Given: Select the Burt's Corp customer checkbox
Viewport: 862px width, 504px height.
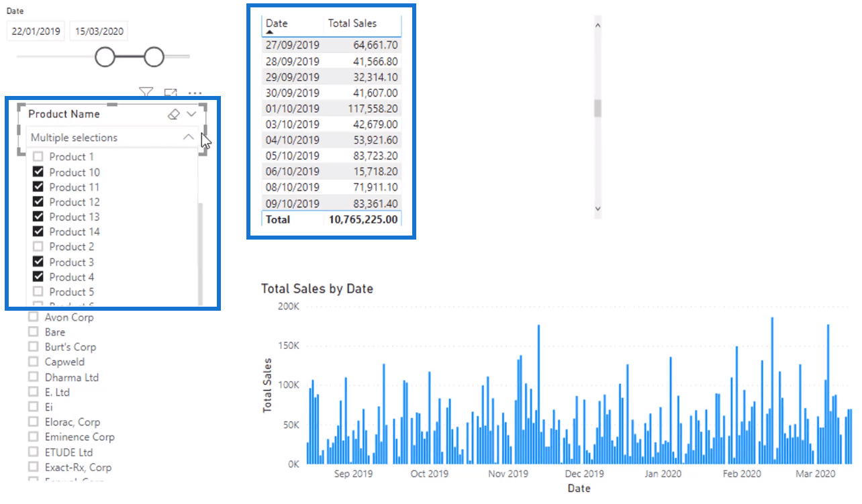Looking at the screenshot, I should tap(33, 346).
